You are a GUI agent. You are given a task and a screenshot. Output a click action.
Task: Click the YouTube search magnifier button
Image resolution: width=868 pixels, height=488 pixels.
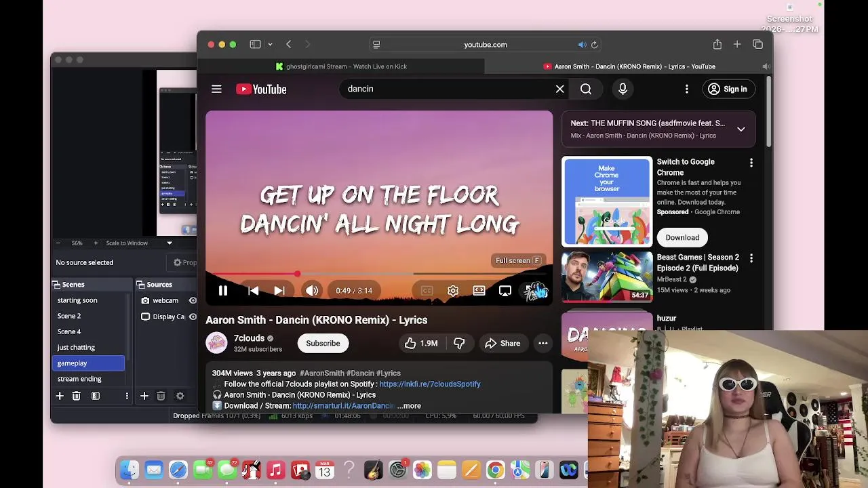click(586, 89)
